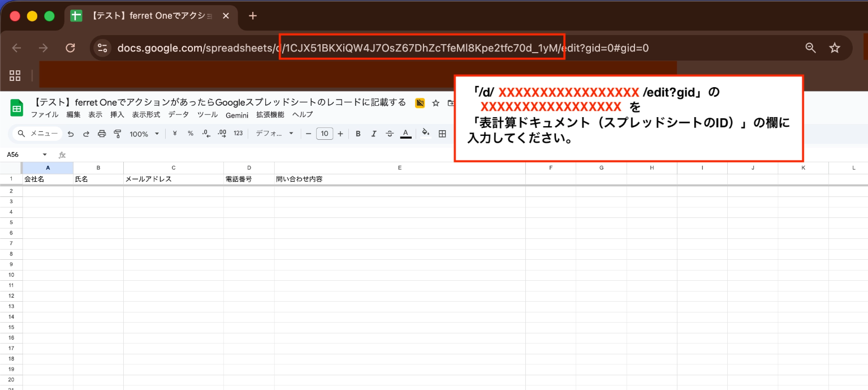Toggle strikethrough formatting
This screenshot has height=390, width=868.
(x=390, y=134)
